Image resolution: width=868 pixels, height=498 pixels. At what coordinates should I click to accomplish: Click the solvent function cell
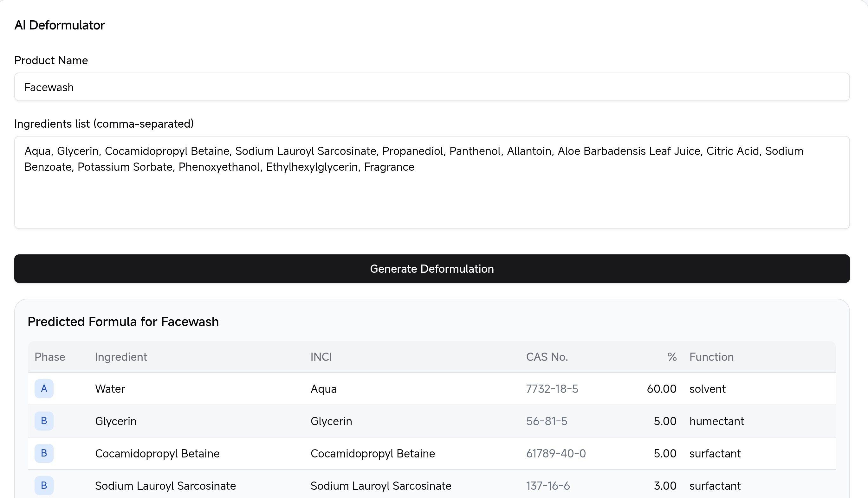(708, 389)
